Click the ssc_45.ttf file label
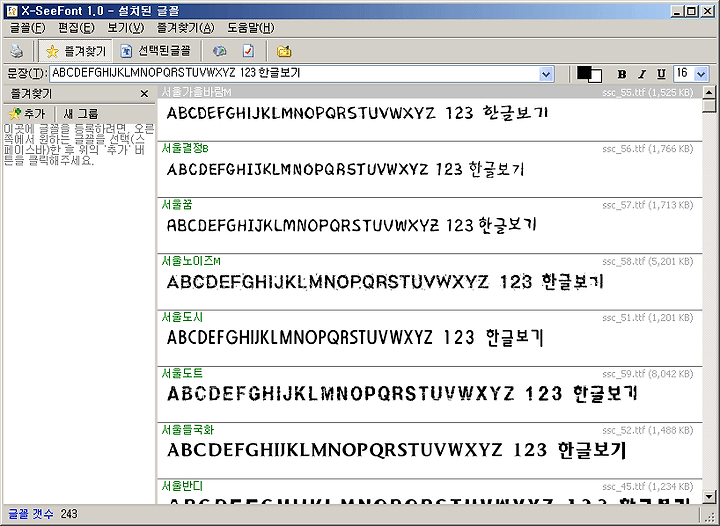The width and height of the screenshot is (720, 526). [647, 487]
